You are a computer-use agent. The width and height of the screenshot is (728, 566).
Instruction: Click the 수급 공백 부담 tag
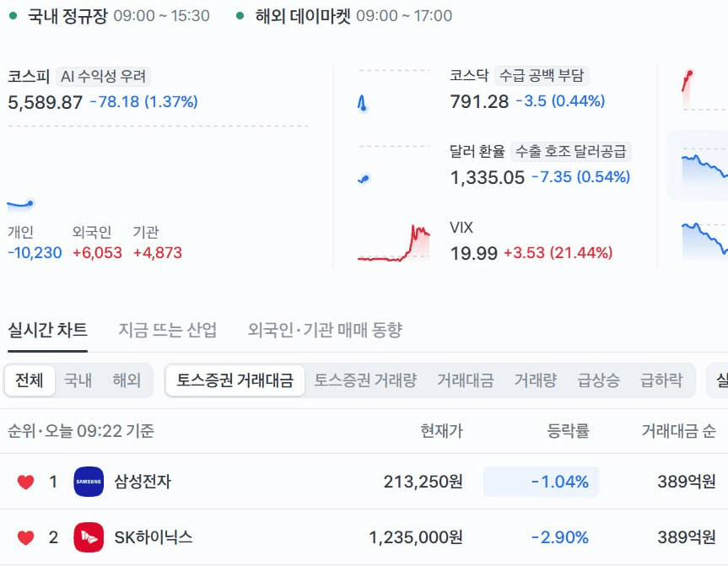click(x=542, y=75)
